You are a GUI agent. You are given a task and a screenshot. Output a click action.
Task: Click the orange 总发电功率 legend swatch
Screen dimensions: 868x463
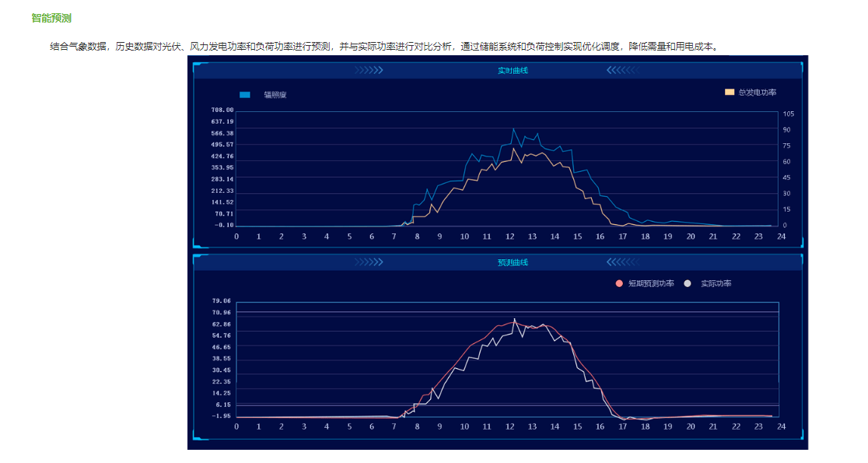click(729, 93)
